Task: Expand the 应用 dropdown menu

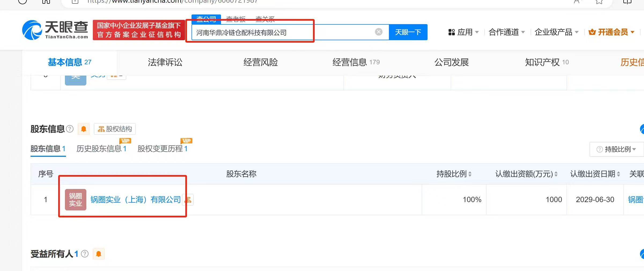Action: click(463, 32)
